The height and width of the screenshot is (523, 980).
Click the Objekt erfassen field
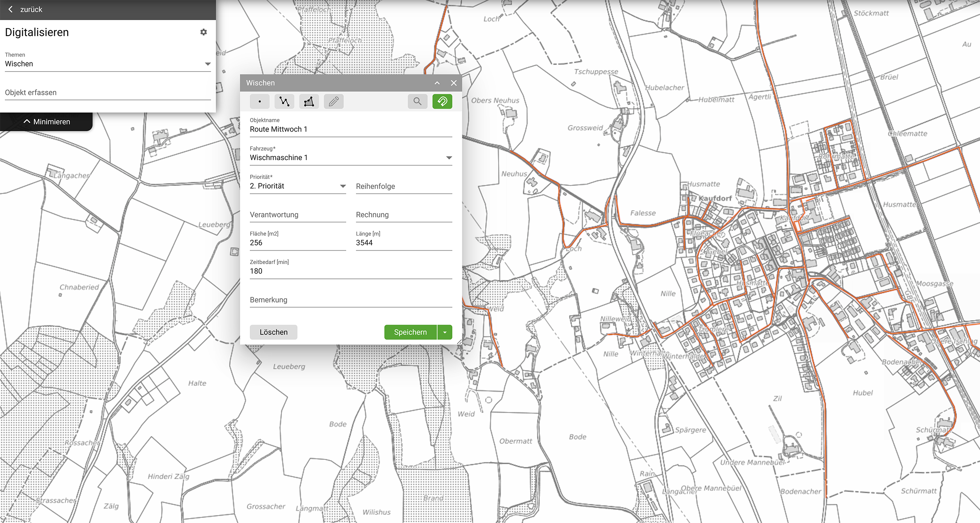tap(107, 93)
